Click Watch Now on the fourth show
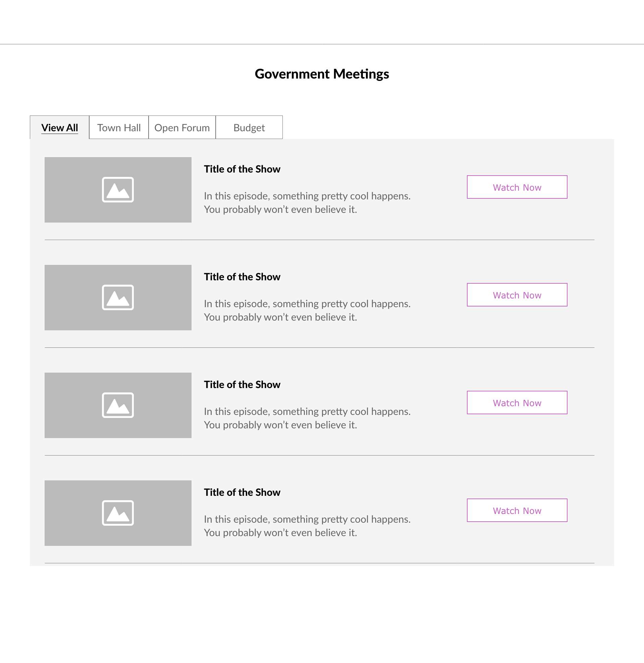 pos(517,510)
